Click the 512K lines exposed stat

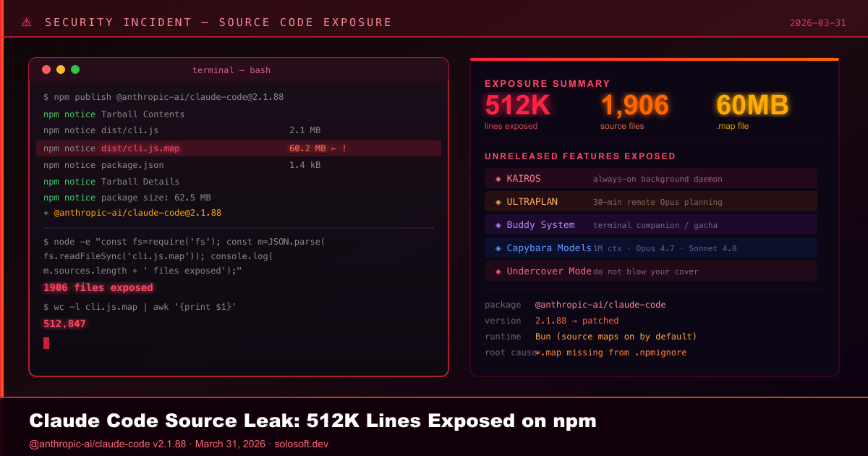516,106
